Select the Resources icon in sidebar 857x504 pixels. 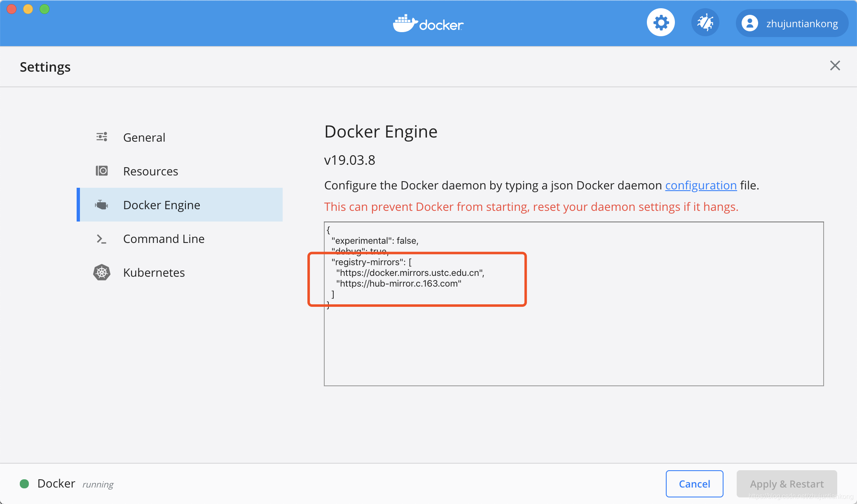click(x=101, y=170)
